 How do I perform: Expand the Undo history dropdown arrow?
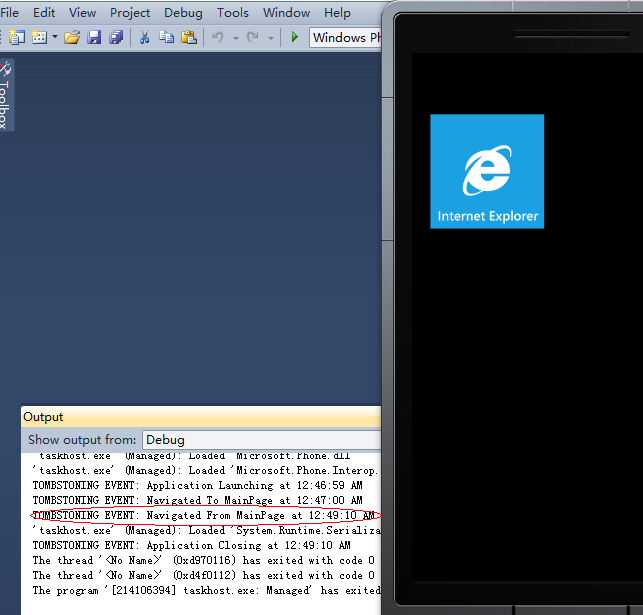pos(236,38)
